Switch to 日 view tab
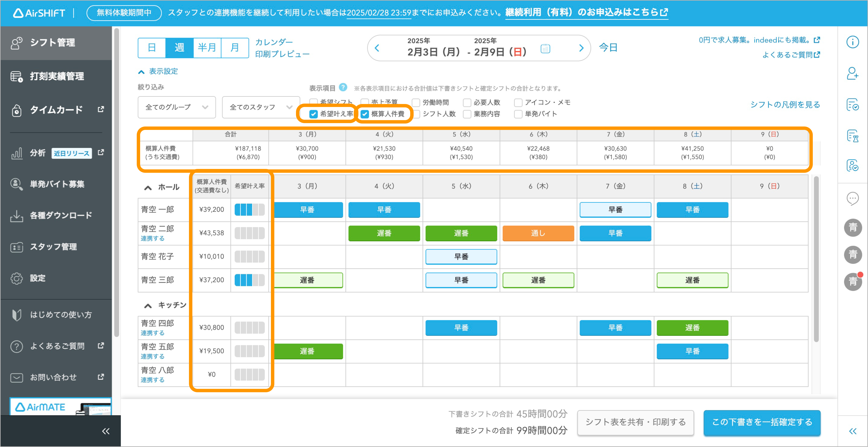The height and width of the screenshot is (447, 868). pos(152,48)
